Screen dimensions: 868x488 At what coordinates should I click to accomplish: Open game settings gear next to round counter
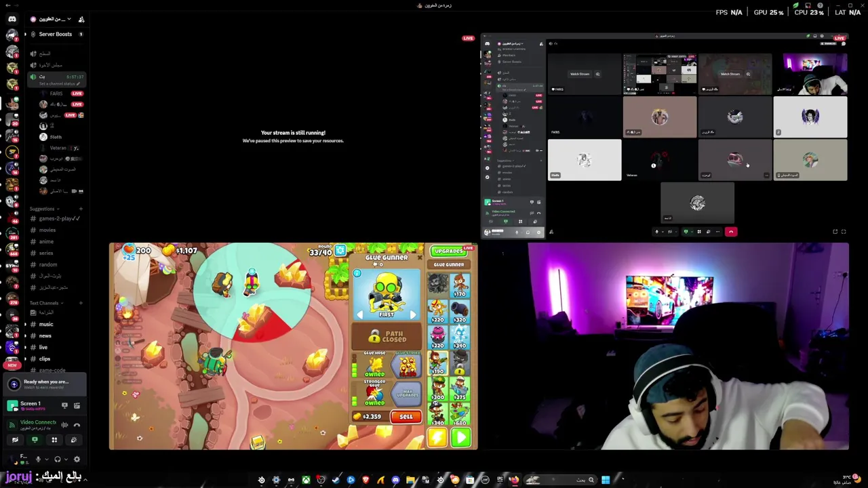click(x=340, y=251)
